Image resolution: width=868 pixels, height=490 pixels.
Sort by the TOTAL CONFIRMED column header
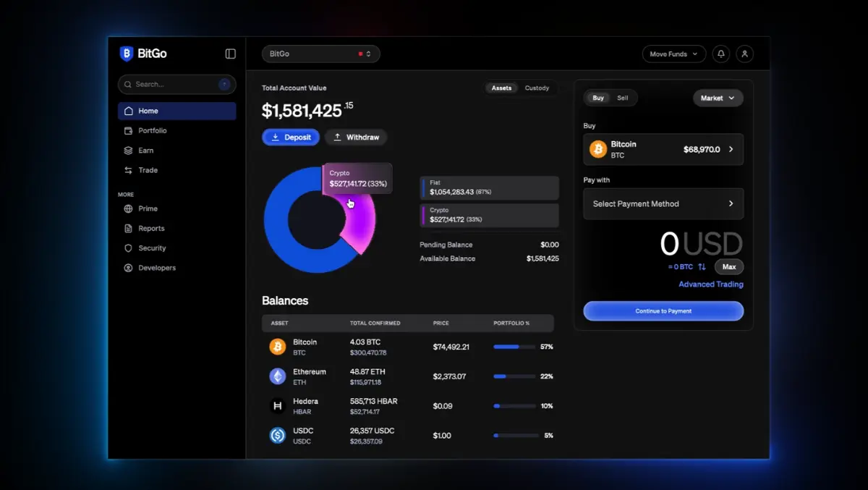coord(375,324)
